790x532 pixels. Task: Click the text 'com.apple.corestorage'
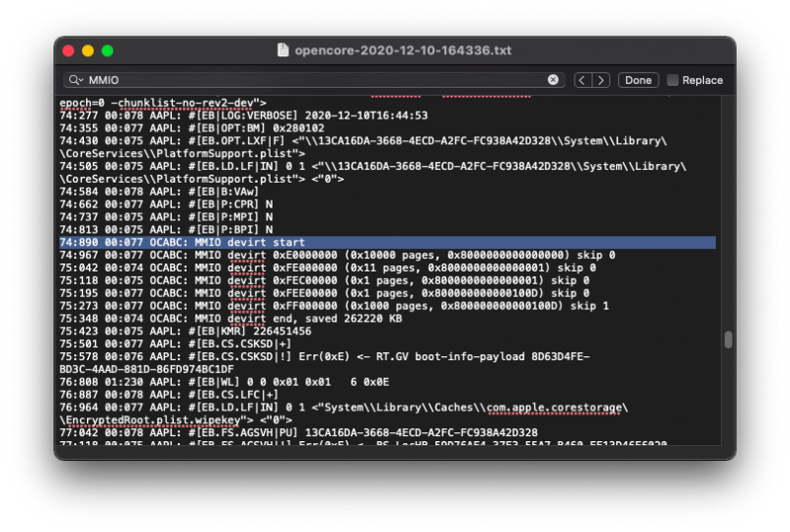pos(554,407)
